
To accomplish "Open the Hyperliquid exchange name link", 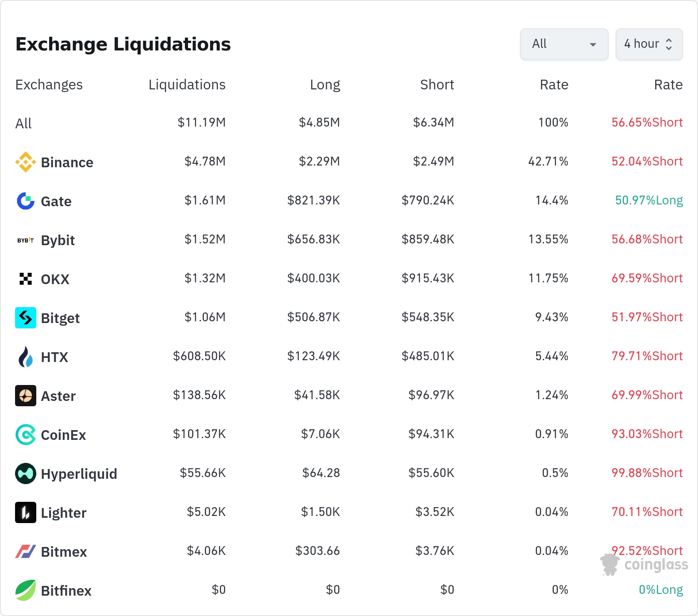I will point(79,474).
